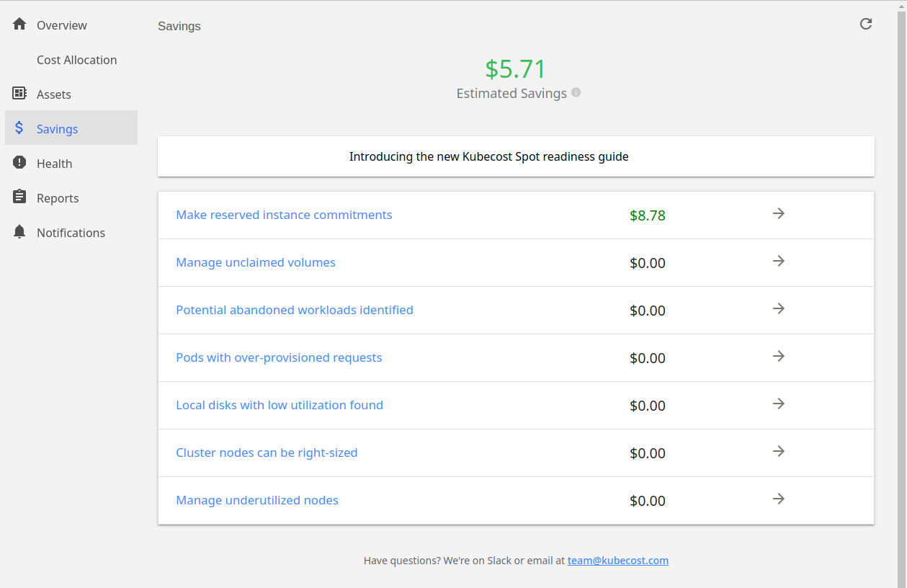The image size is (907, 588).
Task: Click the home icon next to Overview
Action: tap(19, 23)
